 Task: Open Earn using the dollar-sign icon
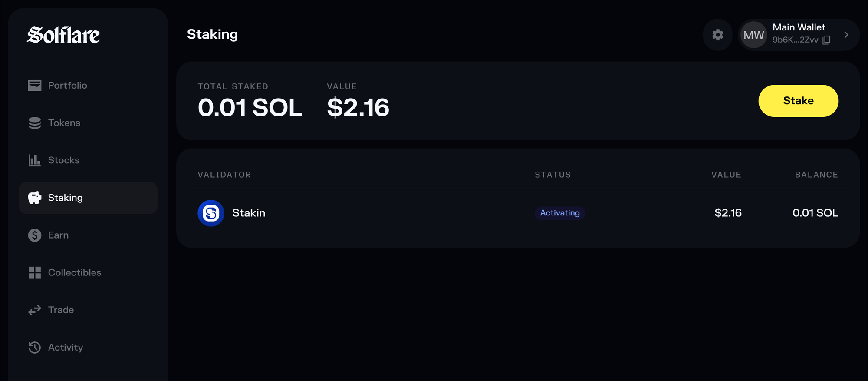tap(34, 235)
